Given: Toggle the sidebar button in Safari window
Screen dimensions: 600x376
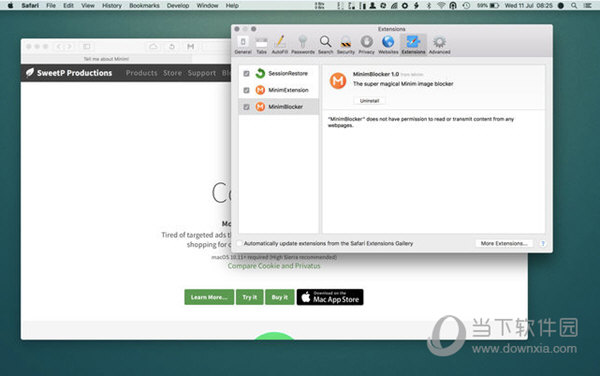Looking at the screenshot, I should point(87,47).
